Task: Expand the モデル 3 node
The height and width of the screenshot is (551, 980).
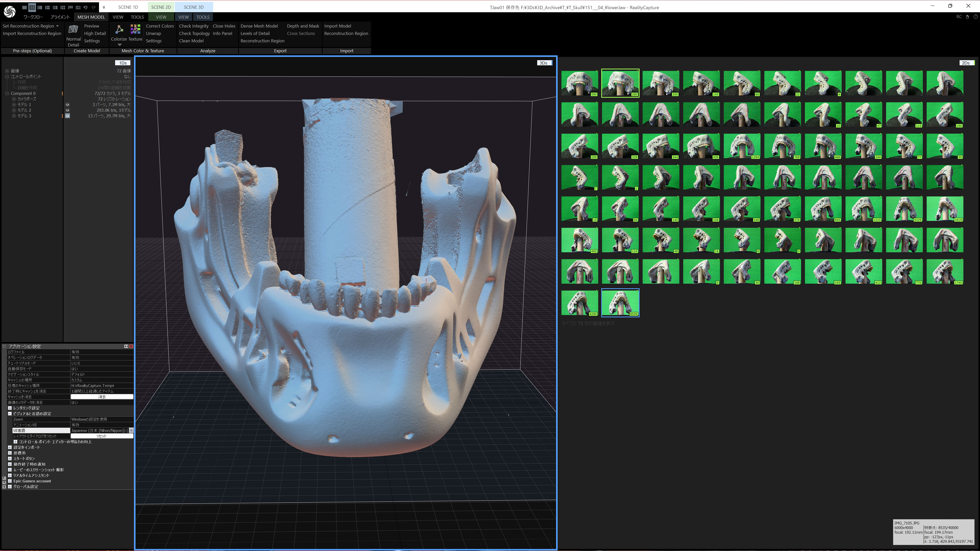Action: (x=14, y=116)
